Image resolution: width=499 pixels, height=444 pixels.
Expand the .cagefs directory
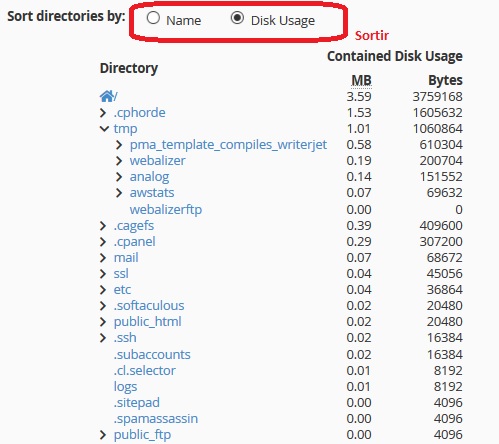[x=103, y=226]
